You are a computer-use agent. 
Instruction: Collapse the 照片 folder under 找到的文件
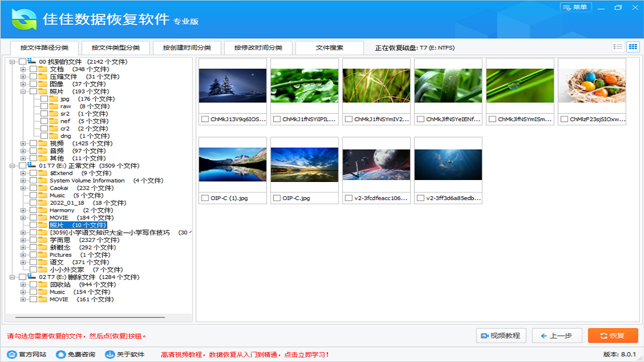tap(23, 91)
